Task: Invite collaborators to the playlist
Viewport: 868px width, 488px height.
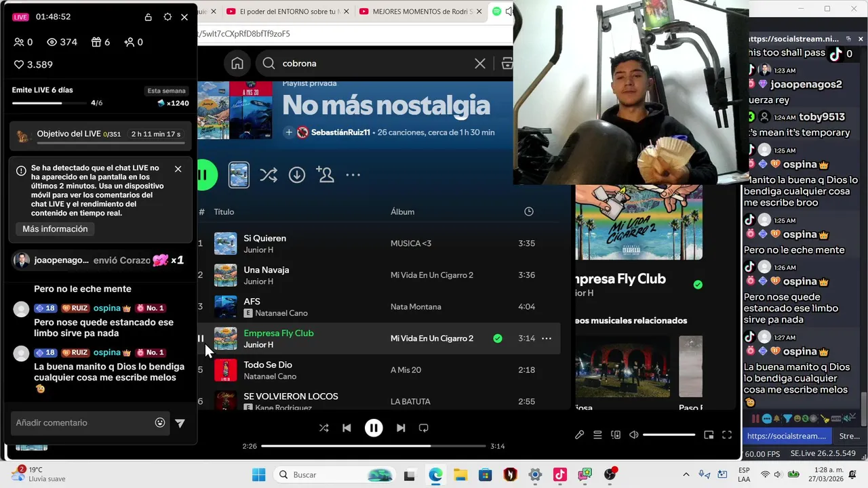Action: click(x=325, y=175)
